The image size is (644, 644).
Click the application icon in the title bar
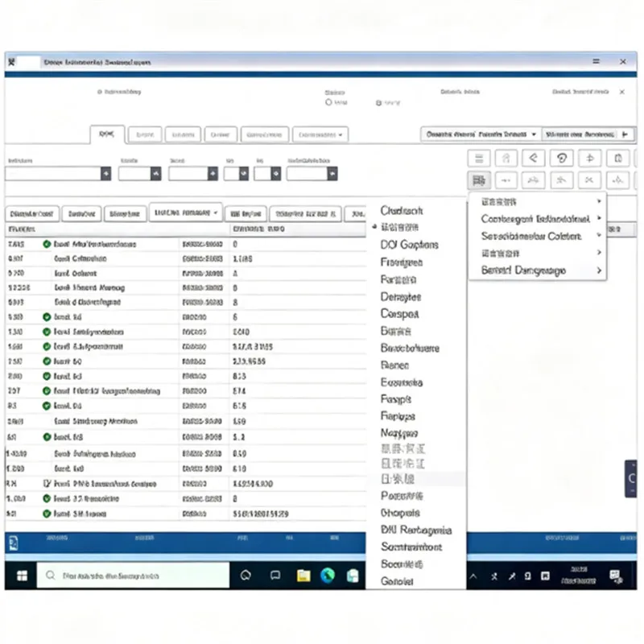pos(12,62)
